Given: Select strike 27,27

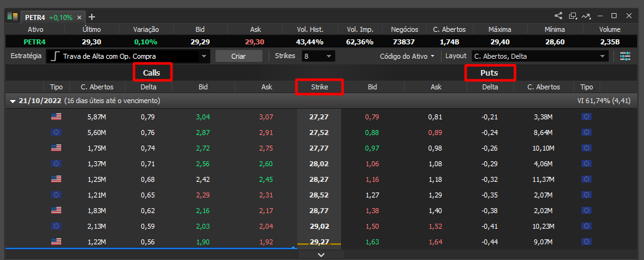Looking at the screenshot, I should point(319,117).
